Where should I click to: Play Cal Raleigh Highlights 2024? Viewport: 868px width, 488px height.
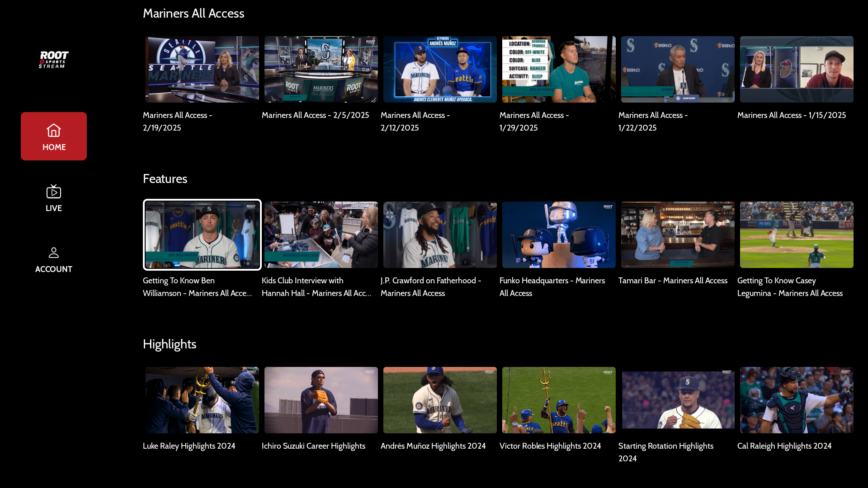coord(797,400)
